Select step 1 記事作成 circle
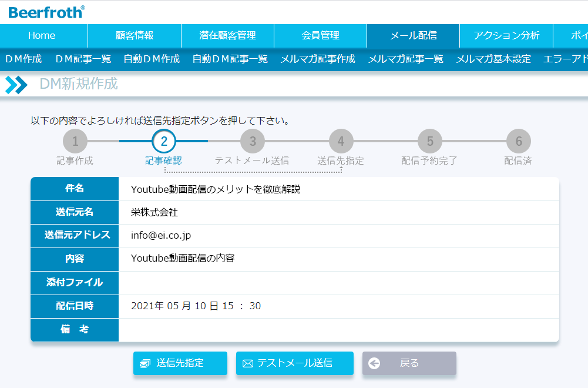588x388 pixels. 75,141
